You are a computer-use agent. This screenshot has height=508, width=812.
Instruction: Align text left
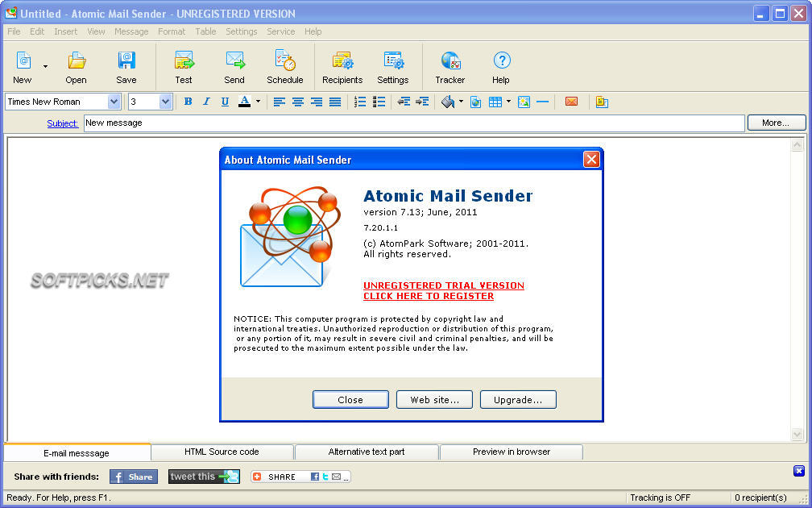tap(280, 102)
